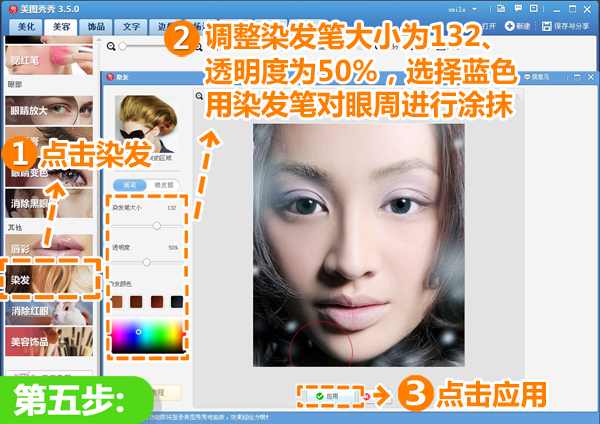Viewport: 600px width, 424px height.
Task: Click the 透明度 opacity slider handle
Action: coord(146,262)
